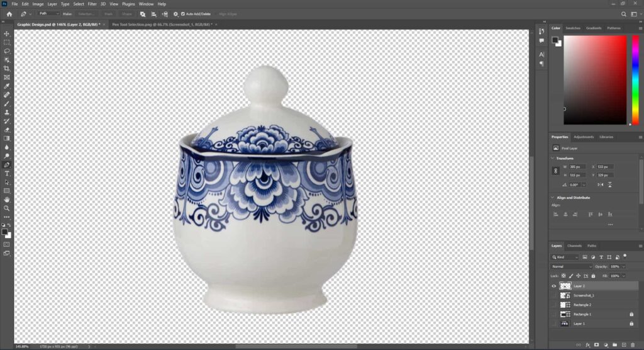Select the Eyedropper tool
644x350 pixels.
click(6, 86)
